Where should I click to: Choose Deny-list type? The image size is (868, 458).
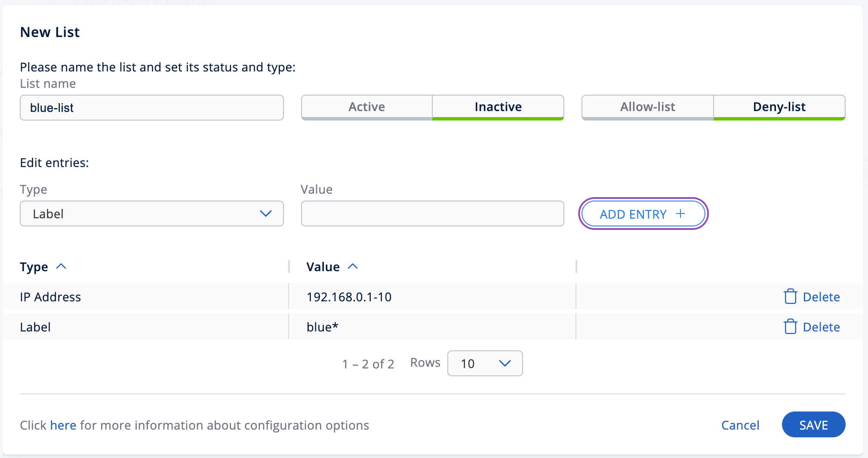779,107
